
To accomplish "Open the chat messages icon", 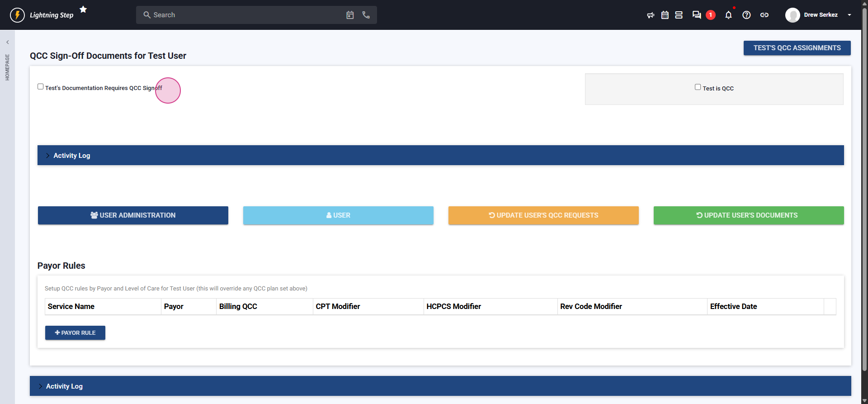I will tap(697, 15).
